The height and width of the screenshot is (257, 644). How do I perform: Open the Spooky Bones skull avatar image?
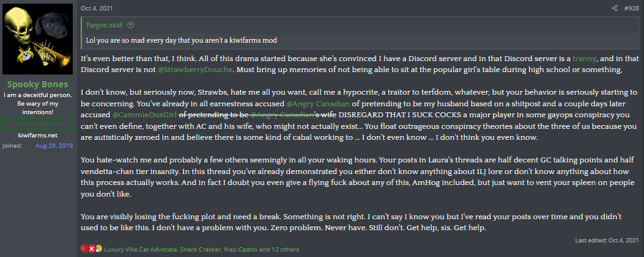pyautogui.click(x=38, y=39)
